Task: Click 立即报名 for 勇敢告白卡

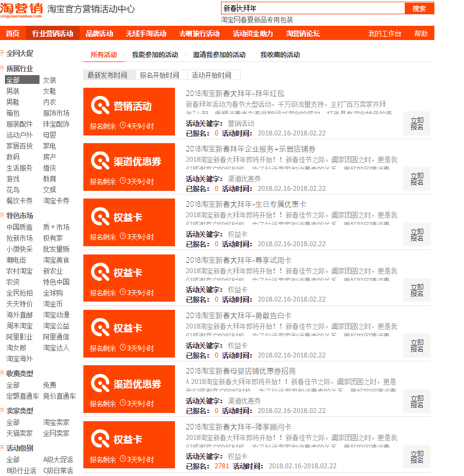Action: coord(417,346)
